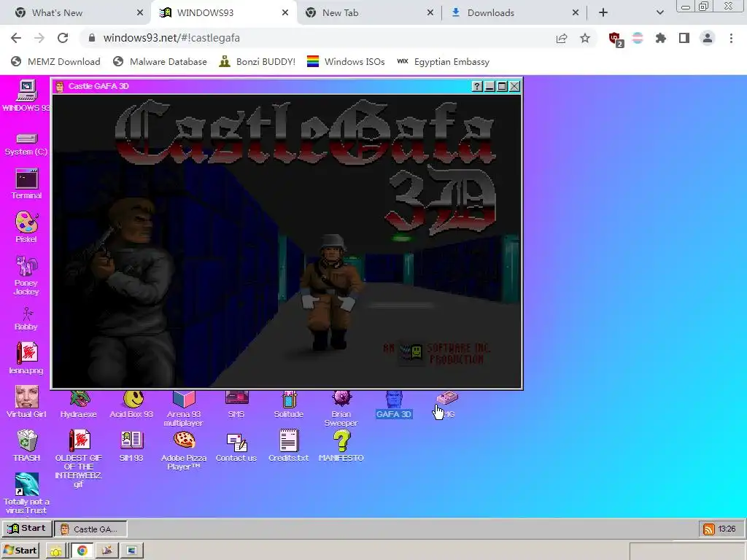Screen dimensions: 747x560
Task: Open lenna.png image file icon
Action: [x=26, y=358]
